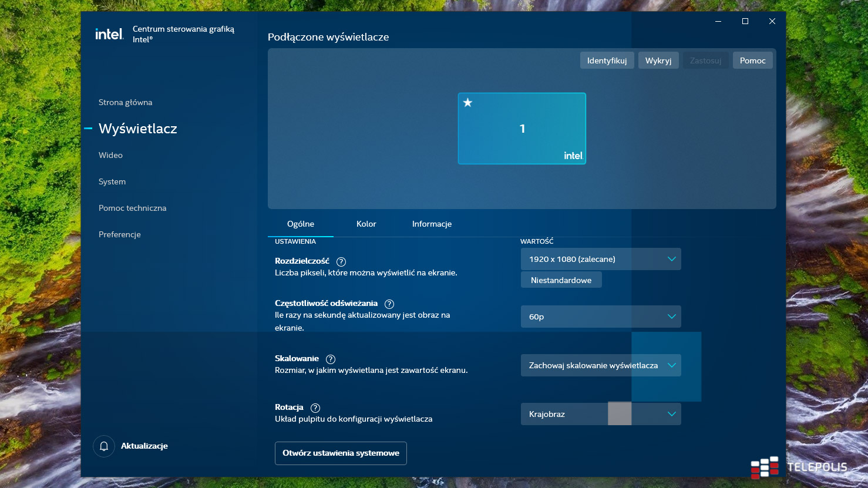868x488 pixels.
Task: Click the Wykryj button
Action: [x=658, y=60]
